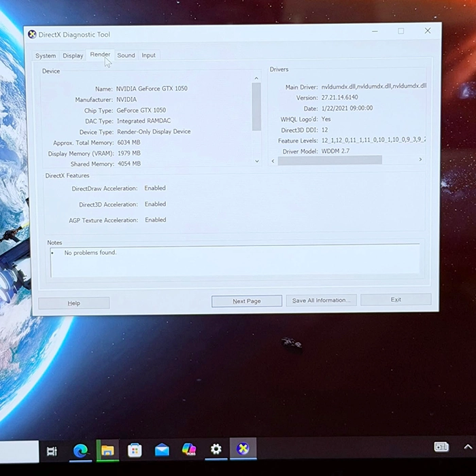Open File Explorer from taskbar

coord(107,450)
